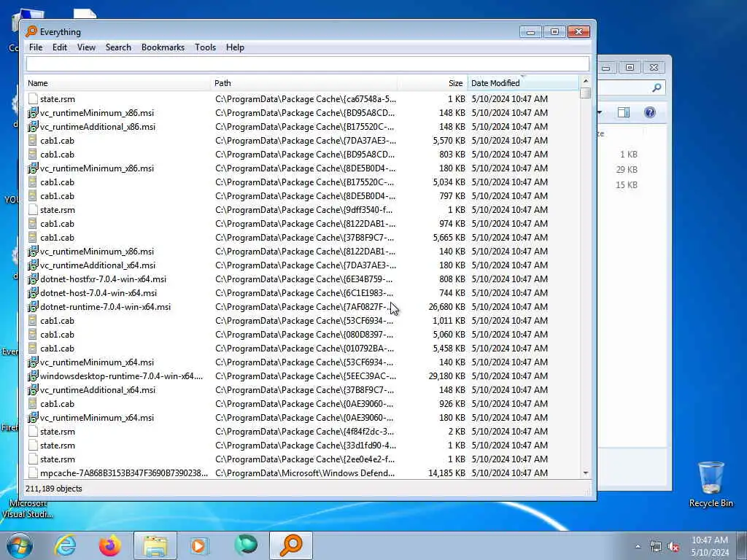Select cab icon in the 5,034 KB row

[x=33, y=182]
